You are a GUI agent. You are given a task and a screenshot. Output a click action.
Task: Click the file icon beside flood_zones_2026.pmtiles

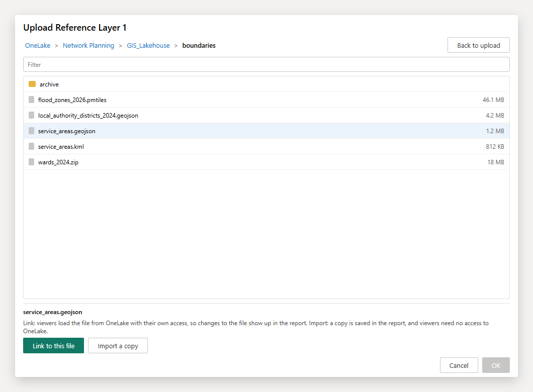[31, 100]
